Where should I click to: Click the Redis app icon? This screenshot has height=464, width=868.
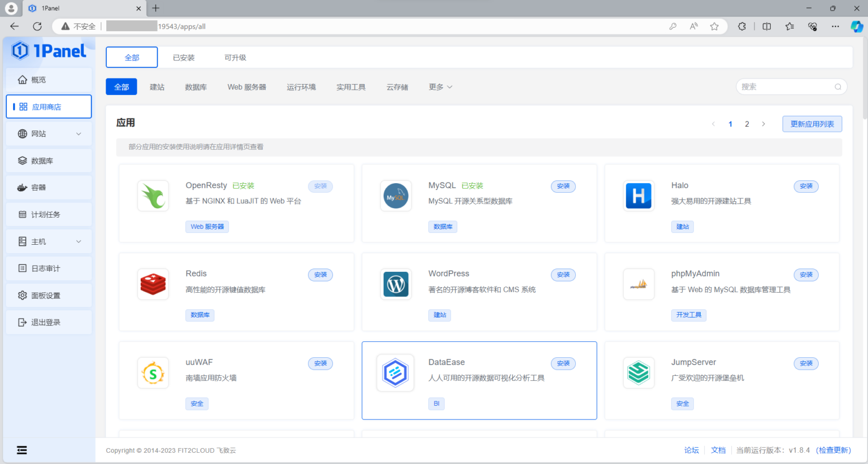(x=153, y=284)
